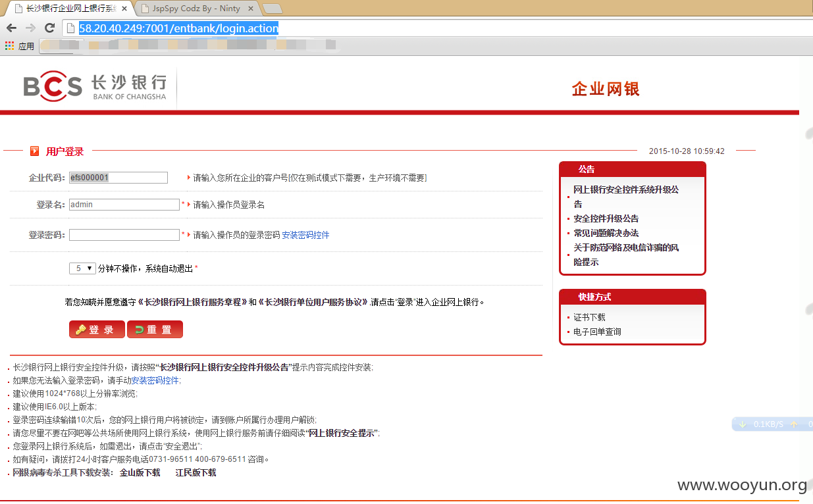Click the browser back arrow
This screenshot has height=504, width=813.
coord(11,28)
